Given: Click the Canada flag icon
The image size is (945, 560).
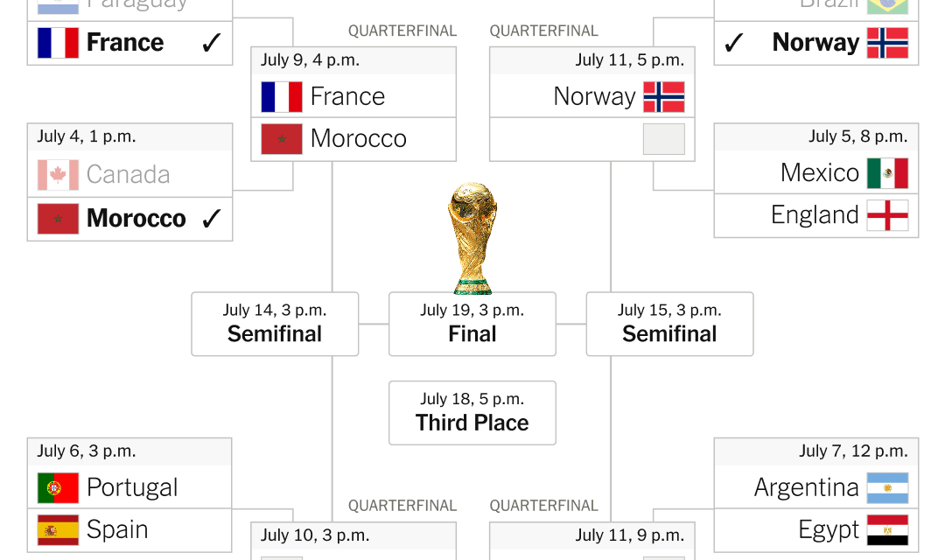Looking at the screenshot, I should pos(58,175).
